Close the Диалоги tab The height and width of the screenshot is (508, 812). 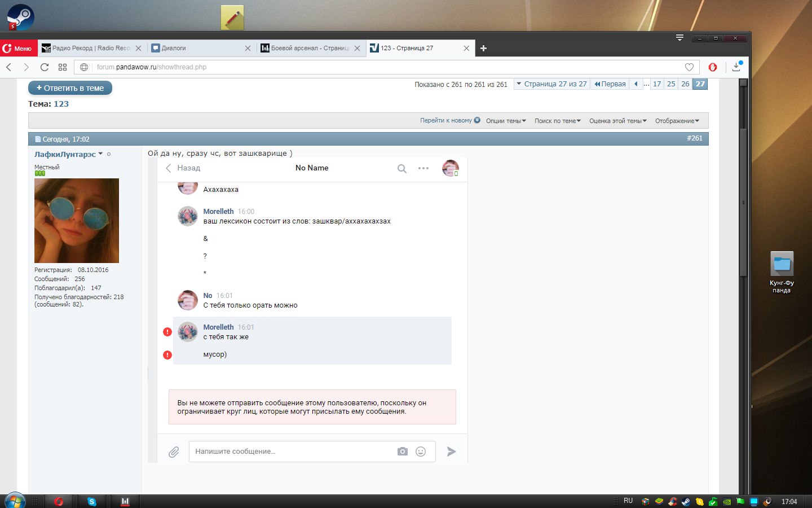point(248,49)
